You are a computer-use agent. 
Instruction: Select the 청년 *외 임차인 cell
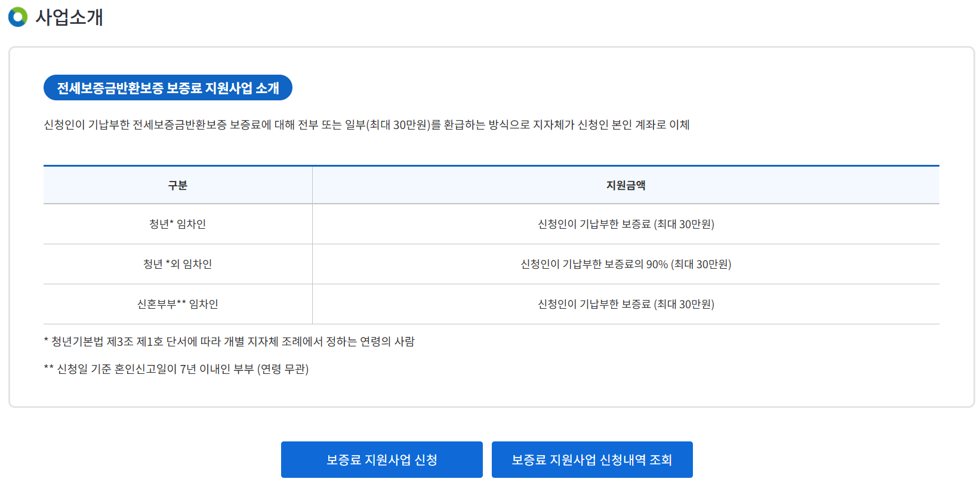178,264
